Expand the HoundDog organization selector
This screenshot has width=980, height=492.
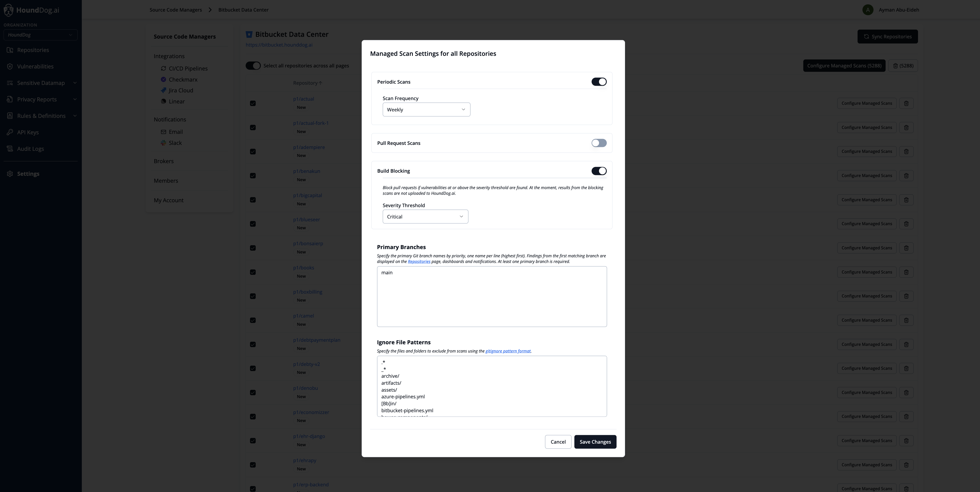(x=40, y=35)
